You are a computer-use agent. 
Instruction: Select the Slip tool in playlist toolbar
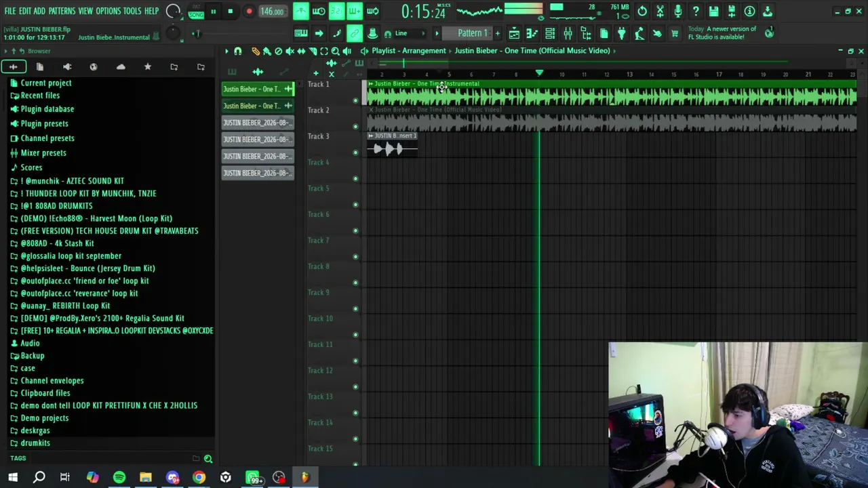click(301, 51)
